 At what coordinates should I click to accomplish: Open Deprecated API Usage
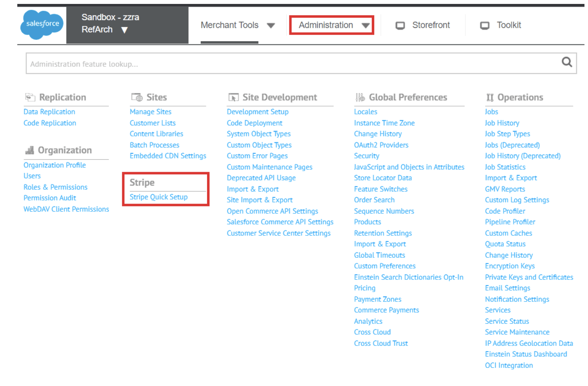[x=261, y=178]
